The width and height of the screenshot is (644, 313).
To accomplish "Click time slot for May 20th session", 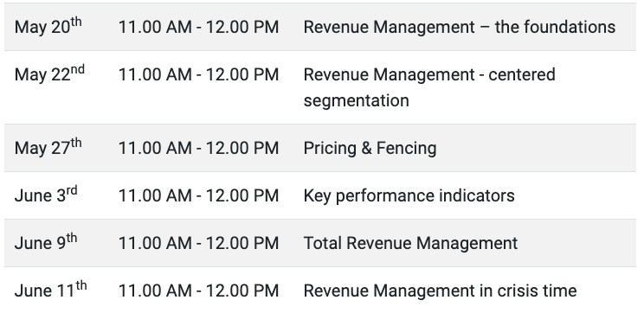I will coord(198,27).
